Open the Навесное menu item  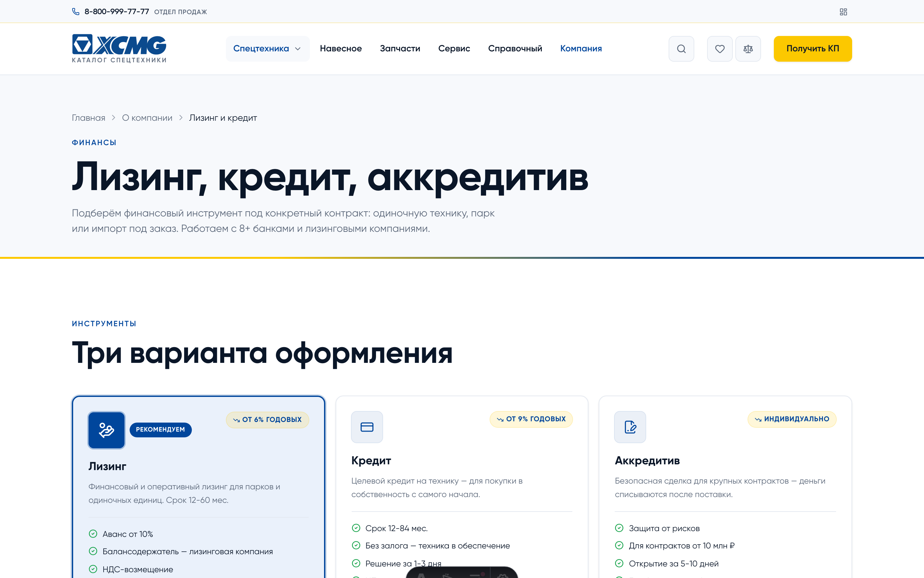341,48
